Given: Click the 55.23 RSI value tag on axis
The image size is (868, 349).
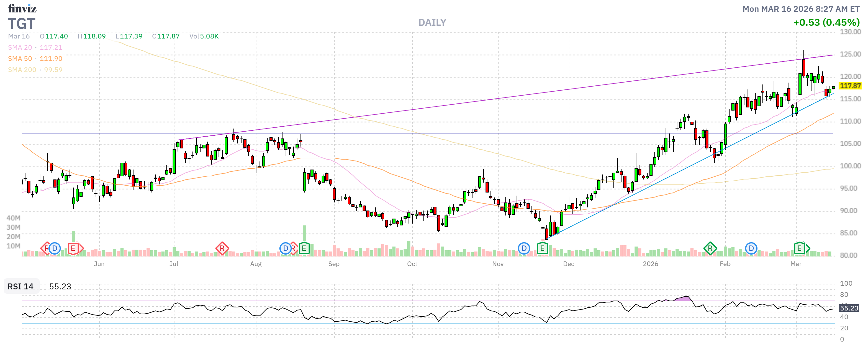Looking at the screenshot, I should pos(849,308).
